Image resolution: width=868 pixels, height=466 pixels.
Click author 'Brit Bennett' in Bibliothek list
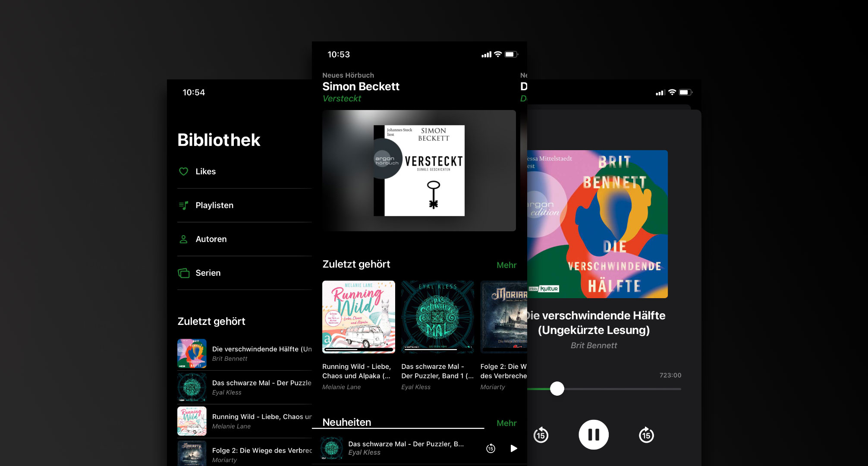click(230, 359)
